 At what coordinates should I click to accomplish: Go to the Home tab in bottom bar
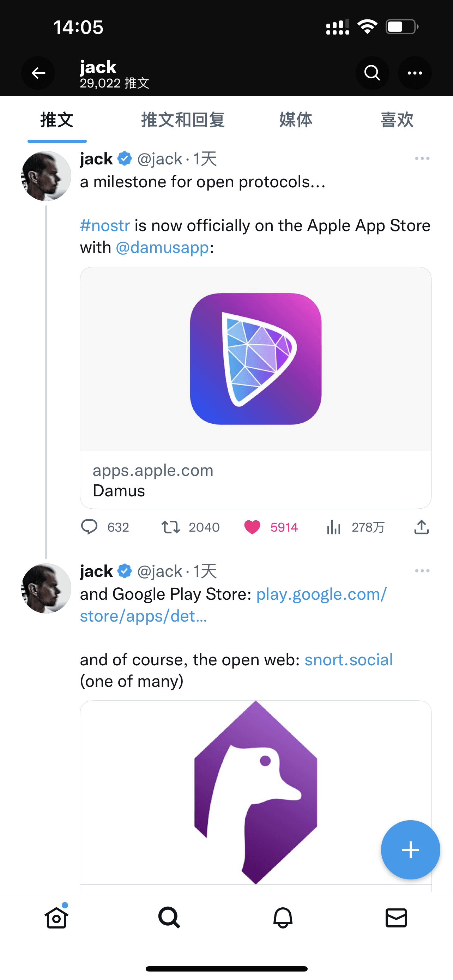[56, 918]
